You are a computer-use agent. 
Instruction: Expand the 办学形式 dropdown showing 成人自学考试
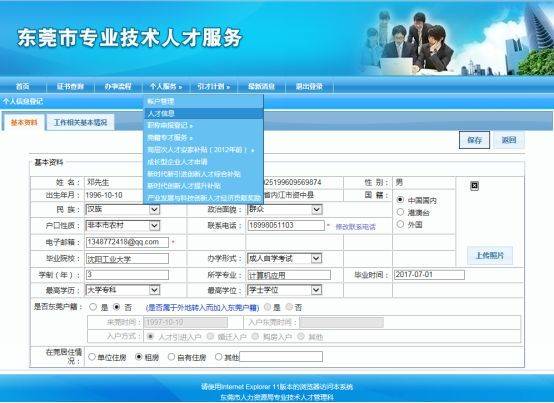pos(284,259)
